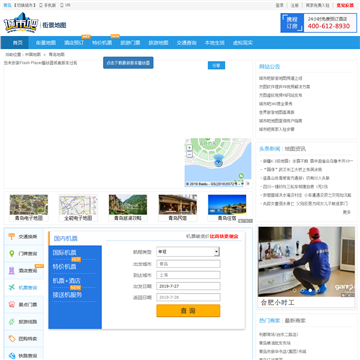This screenshot has height=360, width=360.
Task: Click the 手机版 mobile version link
Action: pyautogui.click(x=48, y=5)
